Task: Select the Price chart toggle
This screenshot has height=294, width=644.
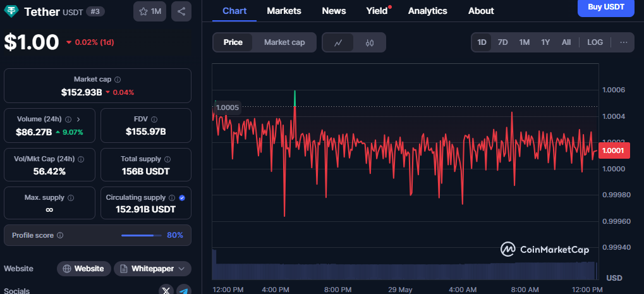Action: tap(233, 42)
